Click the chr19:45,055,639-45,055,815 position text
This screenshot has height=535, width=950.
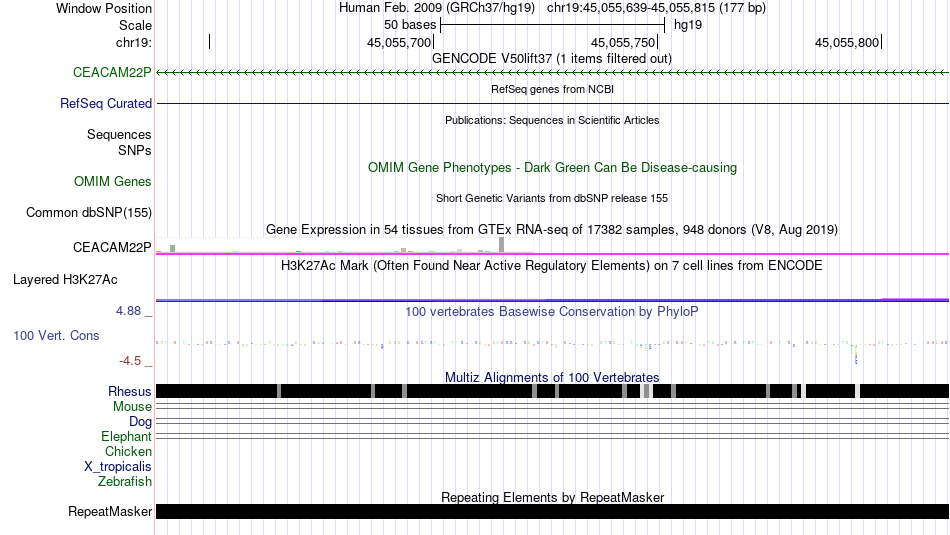(x=656, y=8)
